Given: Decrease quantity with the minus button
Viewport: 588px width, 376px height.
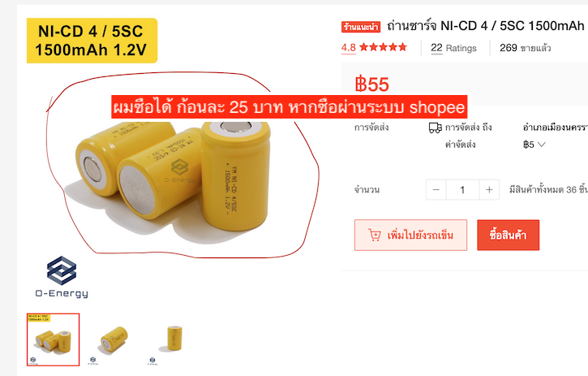Looking at the screenshot, I should [436, 190].
